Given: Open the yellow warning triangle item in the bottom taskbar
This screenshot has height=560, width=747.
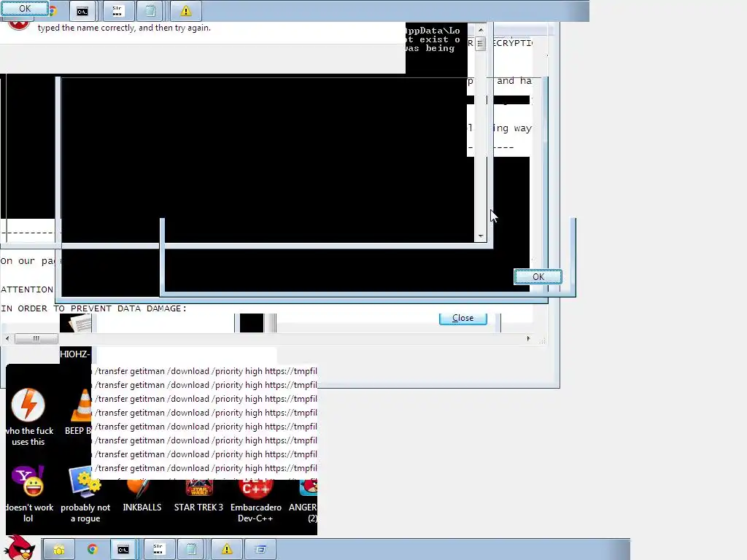Looking at the screenshot, I should click(227, 550).
